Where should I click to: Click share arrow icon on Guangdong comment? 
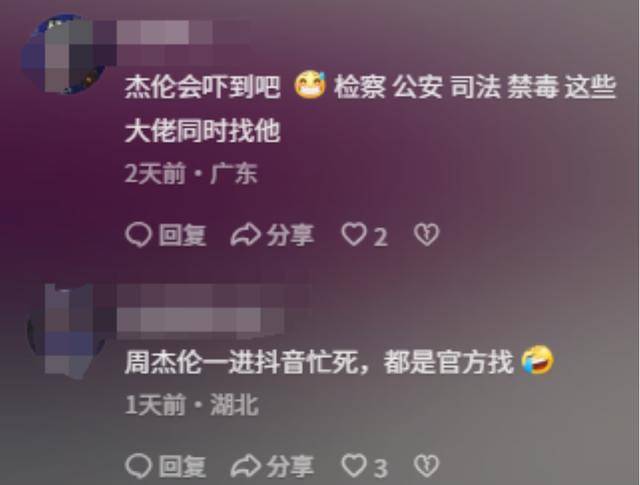tap(245, 235)
